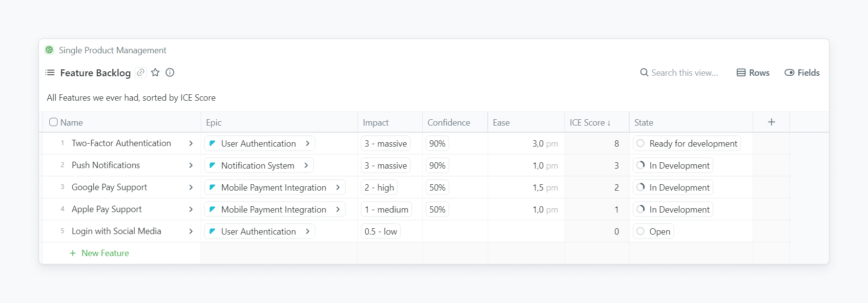
Task: Sort by the ICE Score column header
Action: pyautogui.click(x=590, y=123)
